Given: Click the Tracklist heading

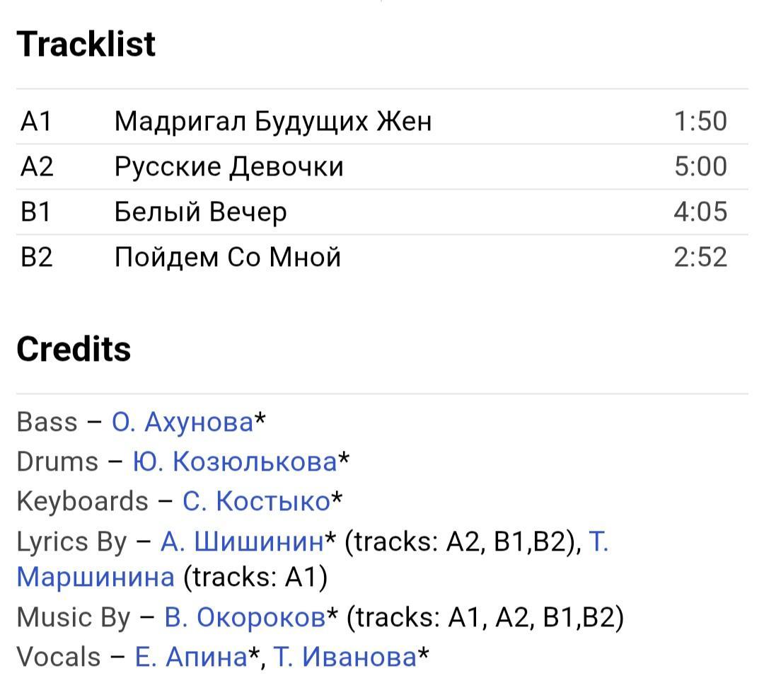Looking at the screenshot, I should [86, 44].
